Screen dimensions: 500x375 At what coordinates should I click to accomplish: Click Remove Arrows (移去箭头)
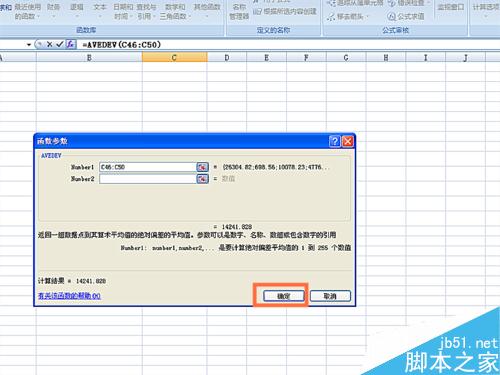pyautogui.click(x=348, y=16)
